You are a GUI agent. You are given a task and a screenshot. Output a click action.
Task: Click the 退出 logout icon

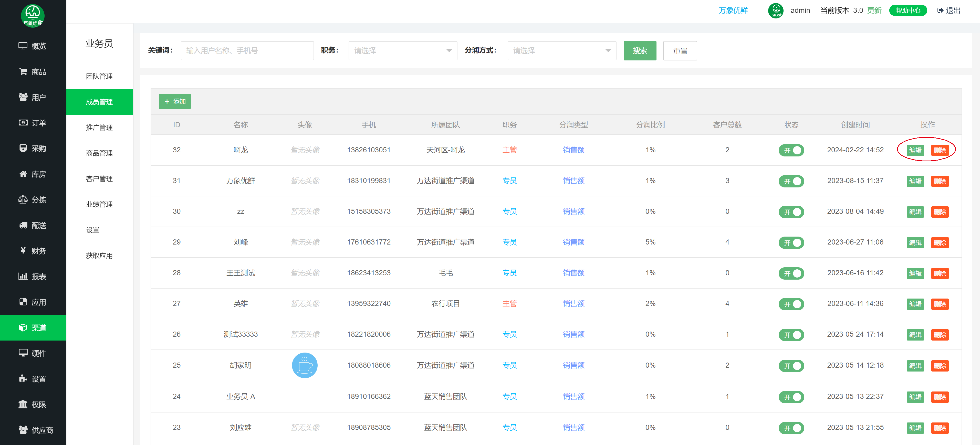point(941,10)
